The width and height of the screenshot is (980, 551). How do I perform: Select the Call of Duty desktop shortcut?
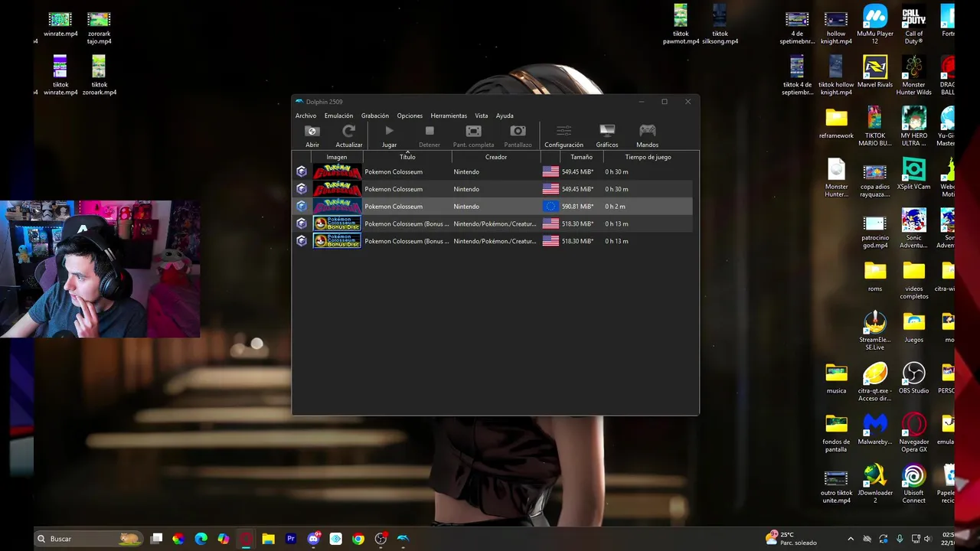(x=913, y=24)
